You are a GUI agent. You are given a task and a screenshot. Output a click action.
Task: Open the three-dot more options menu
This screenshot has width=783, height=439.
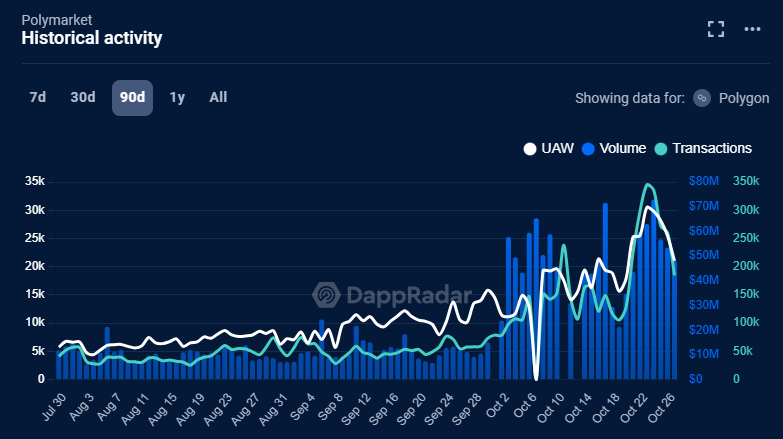(x=752, y=29)
